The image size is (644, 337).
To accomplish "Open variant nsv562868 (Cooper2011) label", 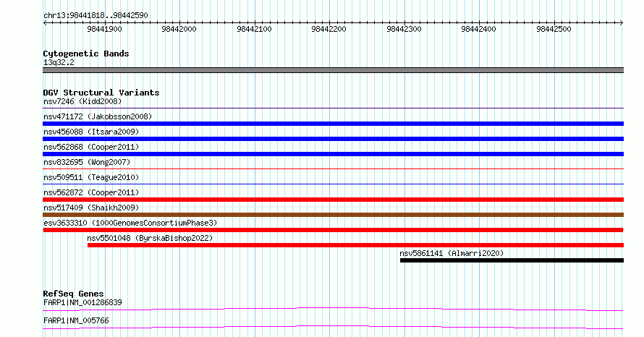I will point(91,147).
